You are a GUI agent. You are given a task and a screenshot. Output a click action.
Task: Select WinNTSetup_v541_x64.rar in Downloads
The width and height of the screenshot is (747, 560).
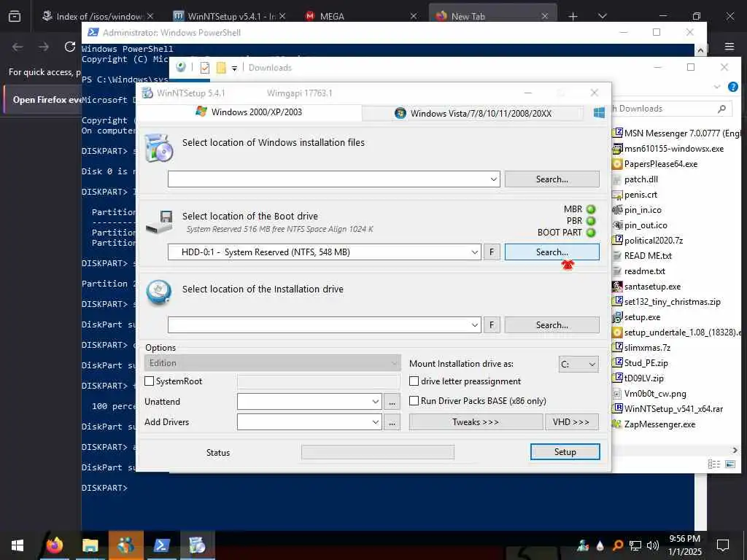[x=673, y=408]
